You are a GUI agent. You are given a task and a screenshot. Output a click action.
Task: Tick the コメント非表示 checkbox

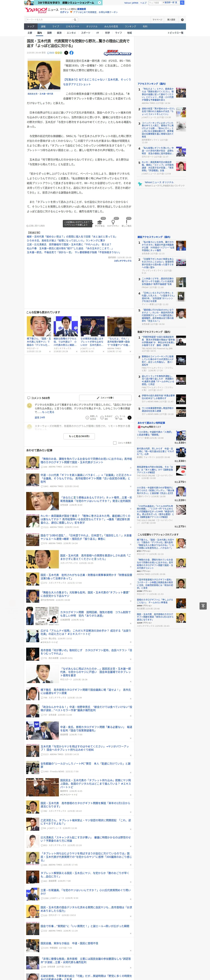coord(115,443)
